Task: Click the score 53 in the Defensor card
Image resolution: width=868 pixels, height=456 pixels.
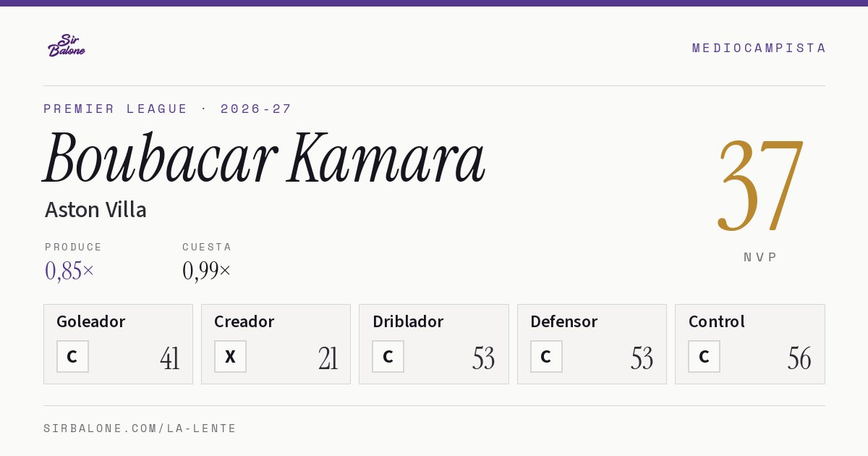Action: point(642,358)
